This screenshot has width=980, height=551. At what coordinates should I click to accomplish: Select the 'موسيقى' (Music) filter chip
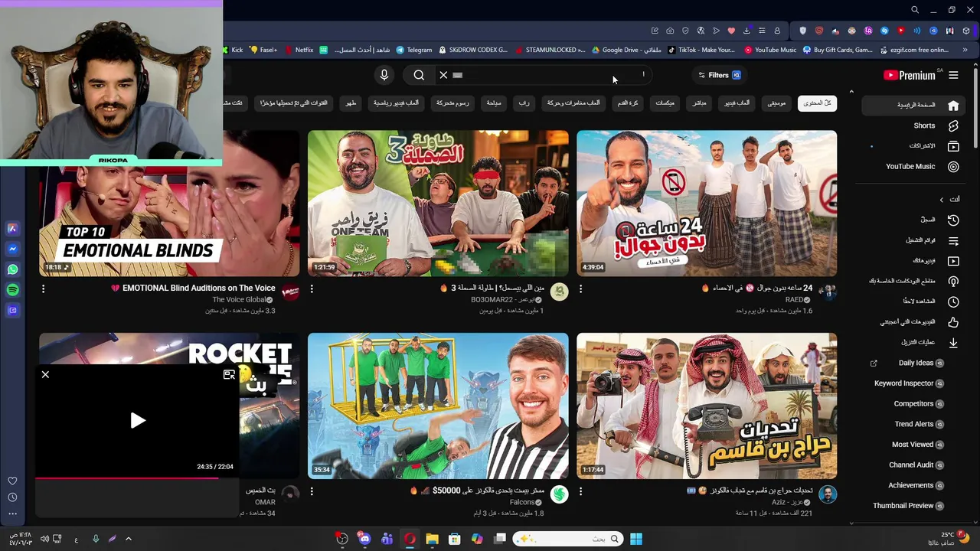point(776,103)
